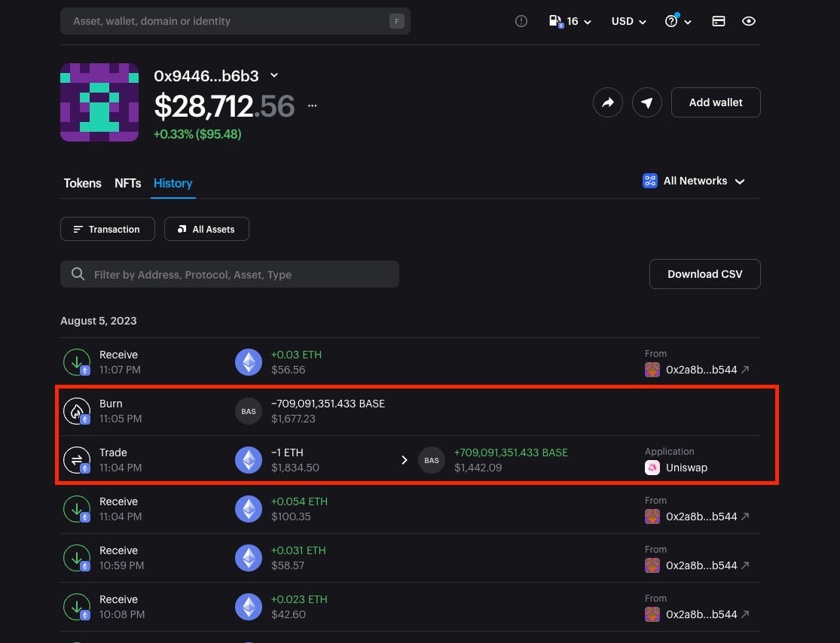Click the Receive icon at 10:08 PM
The image size is (840, 643).
click(x=77, y=607)
